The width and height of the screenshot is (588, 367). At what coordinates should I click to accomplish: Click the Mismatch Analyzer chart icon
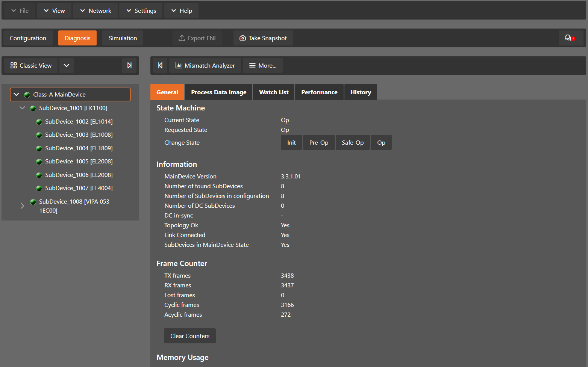click(179, 65)
